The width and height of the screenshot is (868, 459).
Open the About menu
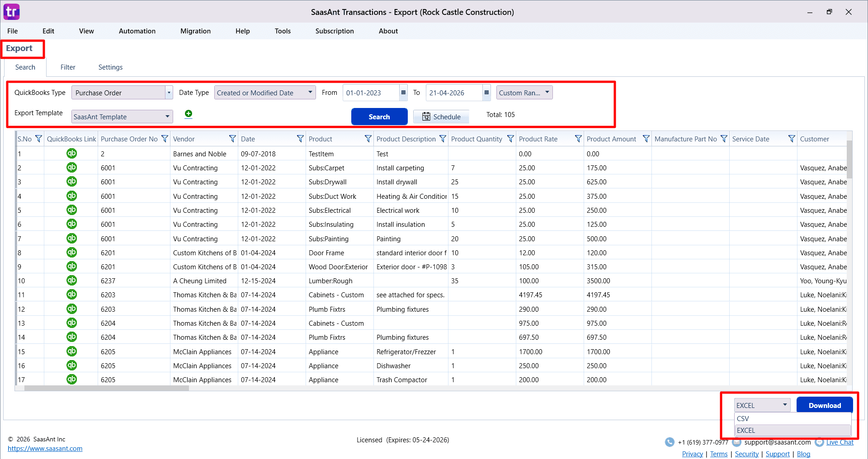[388, 31]
